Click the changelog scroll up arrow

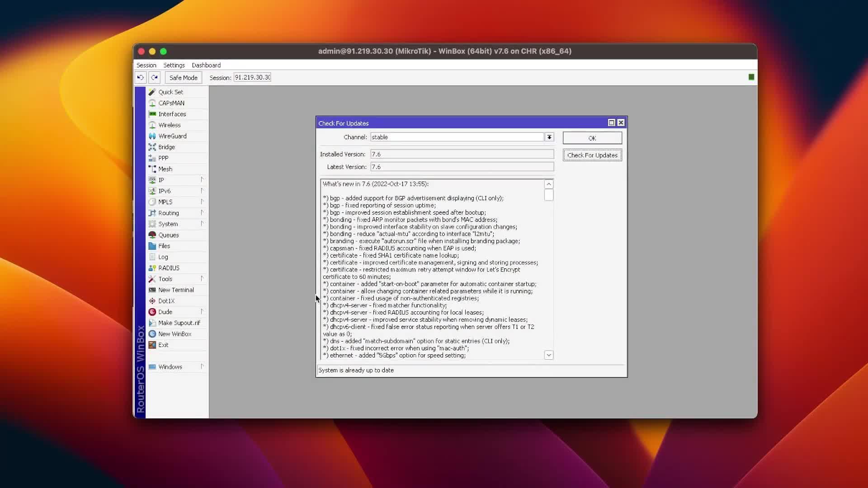pos(549,184)
